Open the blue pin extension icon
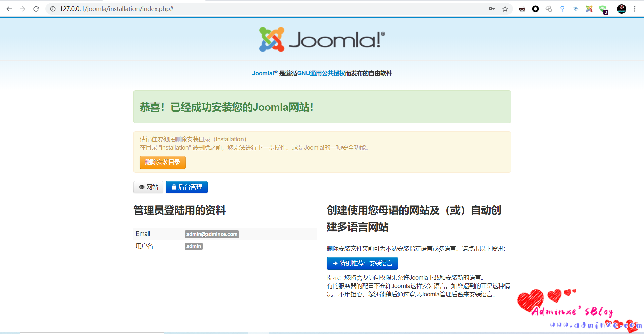The image size is (644, 334). tap(562, 9)
